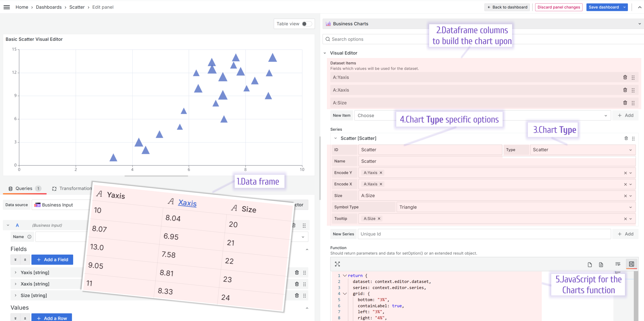The height and width of the screenshot is (321, 644).
Task: Delete the Yaxis field in Fields list
Action: click(296, 272)
